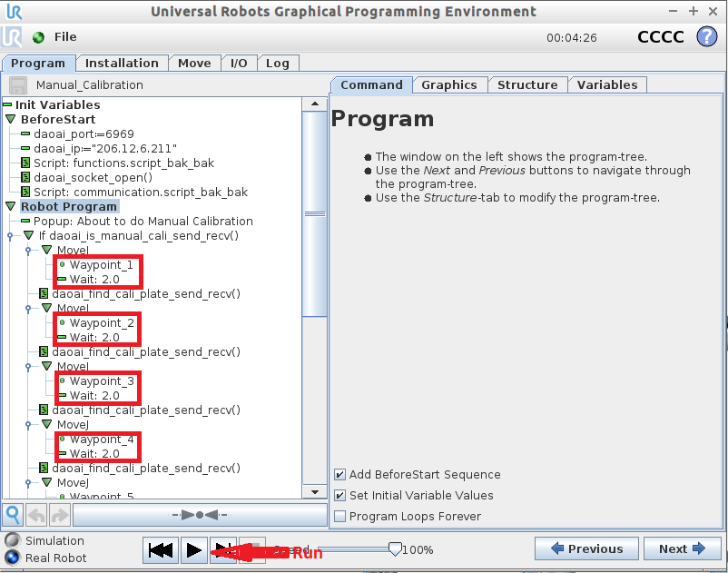Click the Next button
The width and height of the screenshot is (728, 573).
(x=682, y=548)
